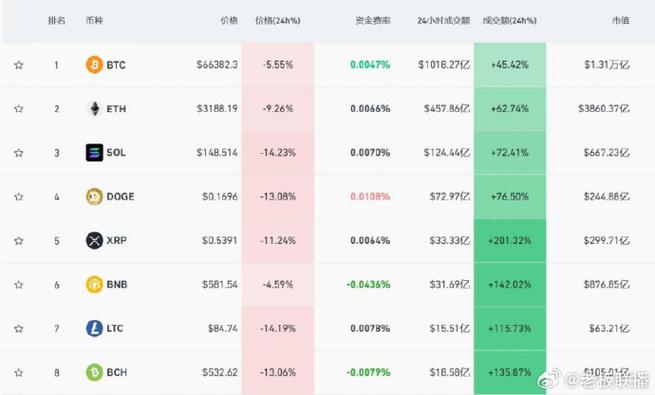Sort by 资金费率 column header
The height and width of the screenshot is (395, 655).
pos(373,20)
